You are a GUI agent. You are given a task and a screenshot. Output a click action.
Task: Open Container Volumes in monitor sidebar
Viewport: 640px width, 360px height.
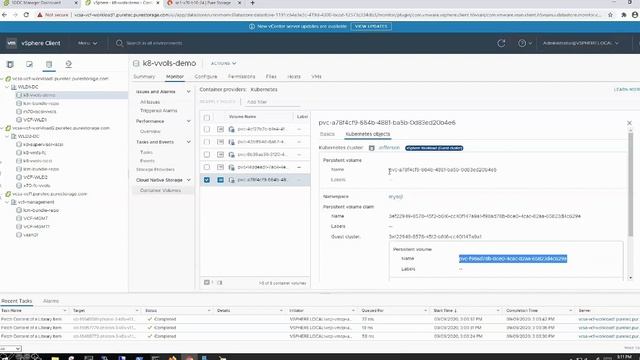160,190
